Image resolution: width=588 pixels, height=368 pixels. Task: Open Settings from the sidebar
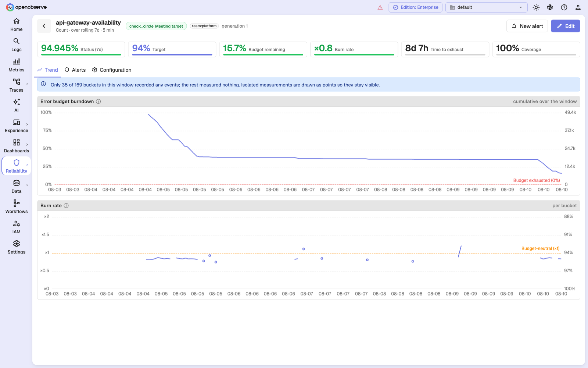16,247
